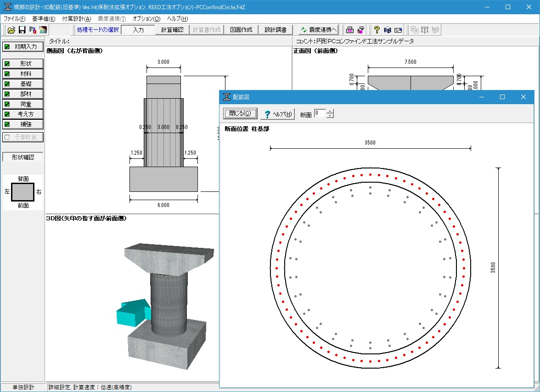
Task: Open file with the folder icon
Action: click(x=11, y=30)
